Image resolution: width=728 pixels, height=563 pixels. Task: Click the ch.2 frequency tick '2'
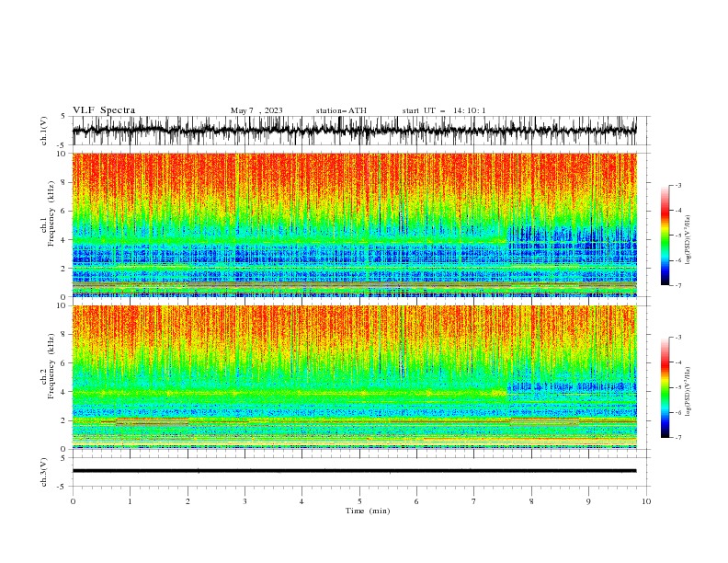click(64, 420)
